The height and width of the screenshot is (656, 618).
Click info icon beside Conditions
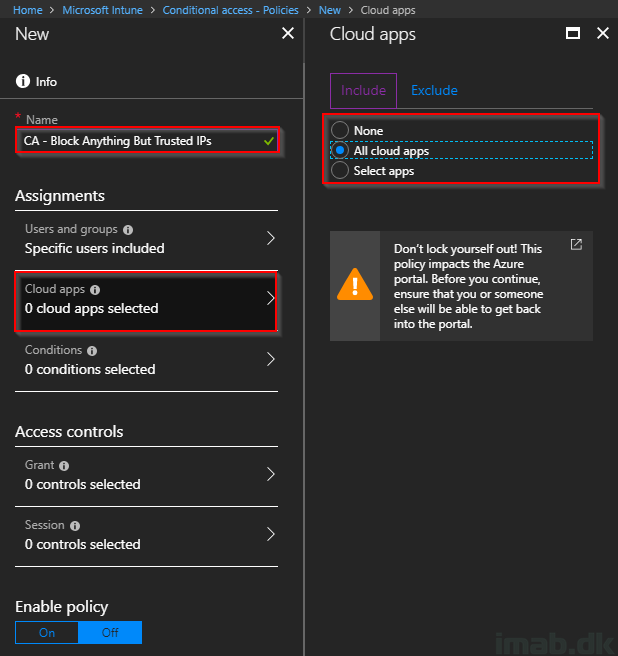tap(92, 351)
